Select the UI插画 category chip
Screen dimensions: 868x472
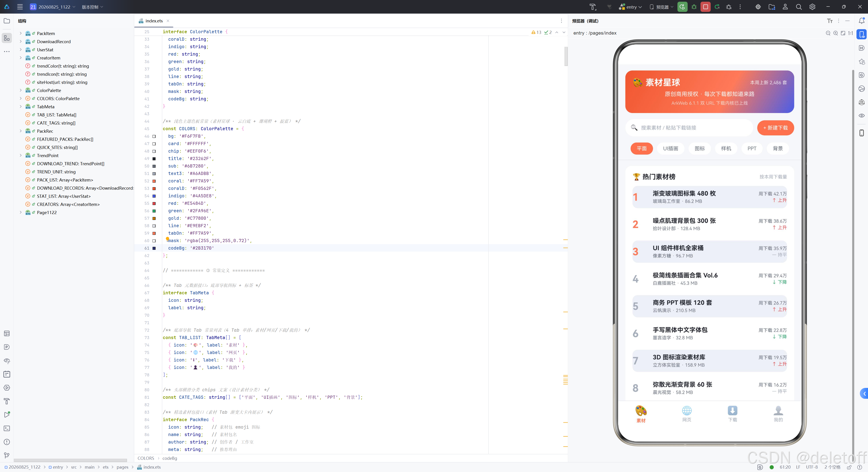670,149
